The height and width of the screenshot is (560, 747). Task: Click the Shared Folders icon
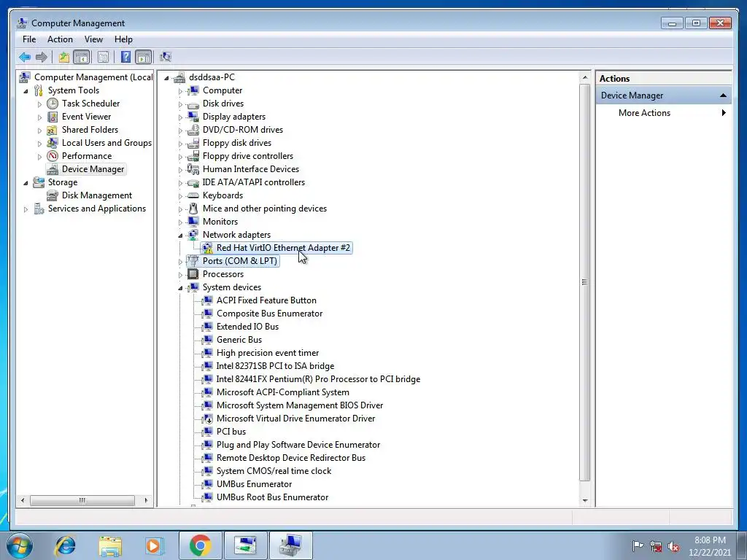[53, 130]
